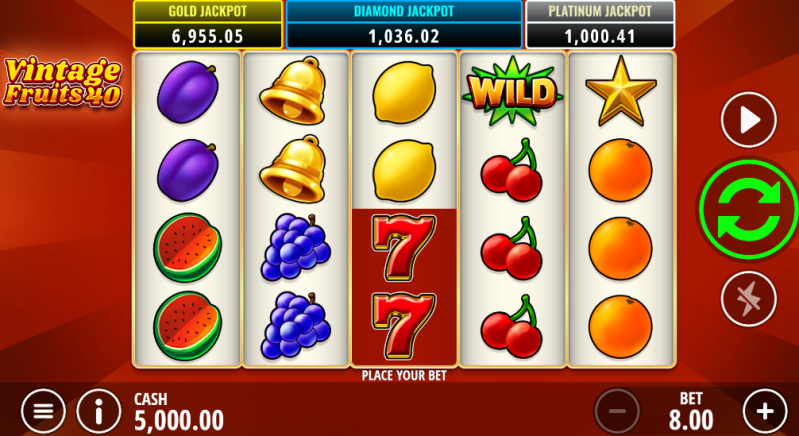Click the bet amount 8.00 display
The width and height of the screenshot is (799, 436).
tap(691, 420)
